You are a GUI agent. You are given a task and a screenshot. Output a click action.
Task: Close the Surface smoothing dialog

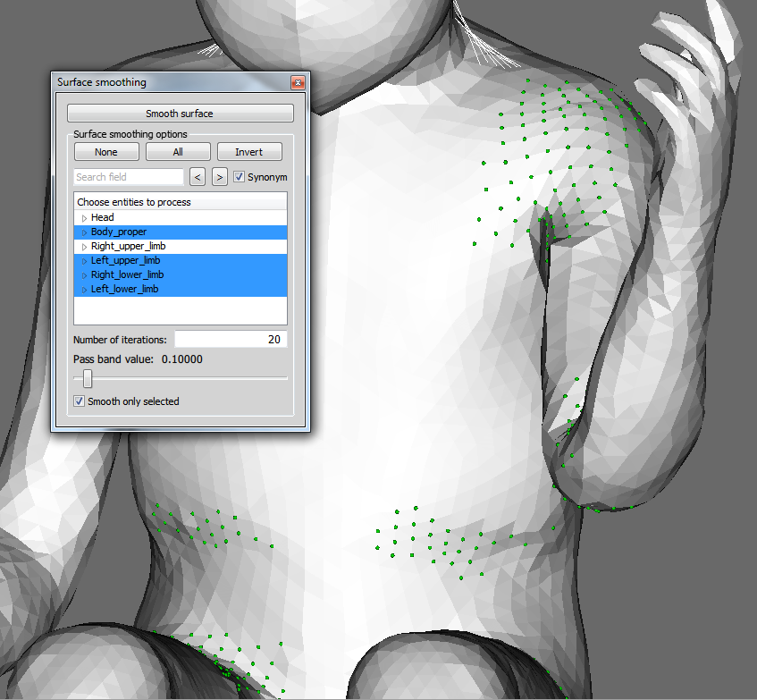point(298,82)
